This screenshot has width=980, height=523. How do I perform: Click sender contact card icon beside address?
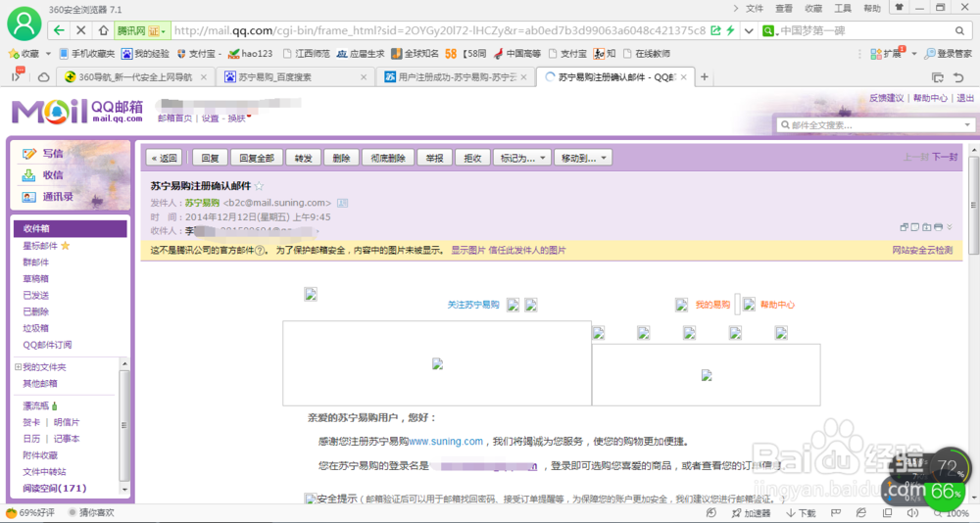click(342, 203)
